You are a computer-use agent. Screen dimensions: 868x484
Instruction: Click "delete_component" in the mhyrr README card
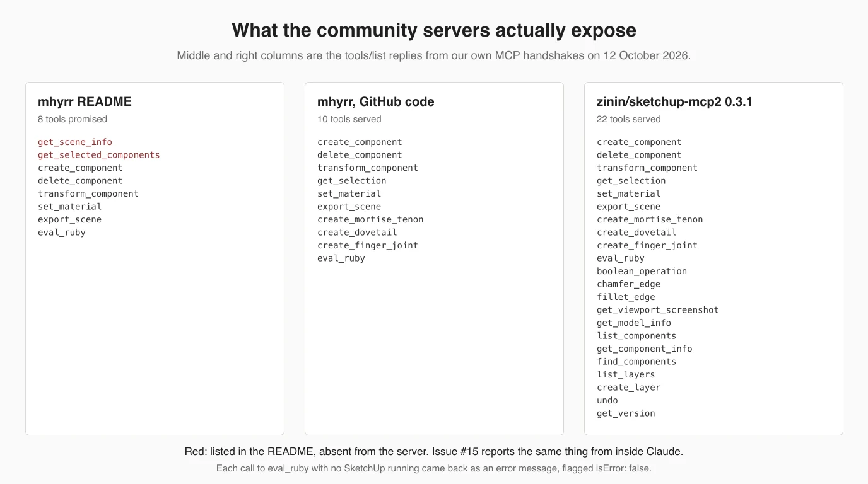pos(80,181)
